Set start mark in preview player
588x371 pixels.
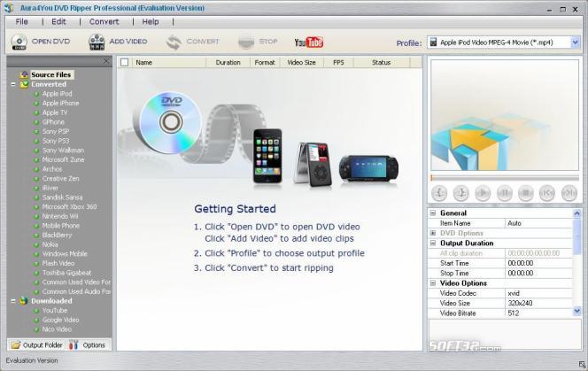pos(439,193)
